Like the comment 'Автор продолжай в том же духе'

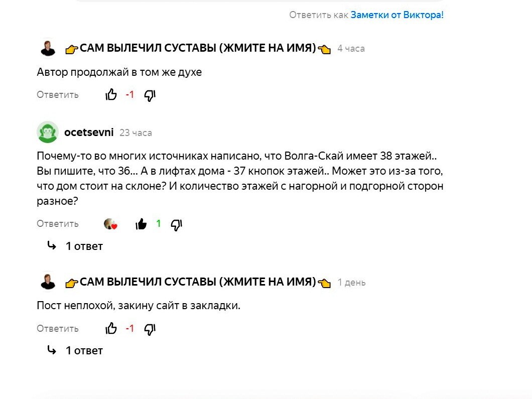pyautogui.click(x=111, y=94)
